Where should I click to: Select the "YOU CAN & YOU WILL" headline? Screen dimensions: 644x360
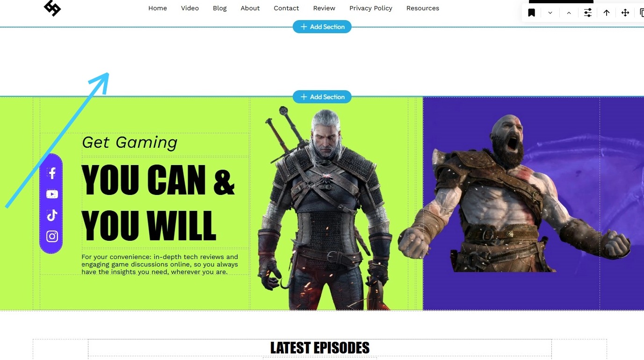point(158,202)
